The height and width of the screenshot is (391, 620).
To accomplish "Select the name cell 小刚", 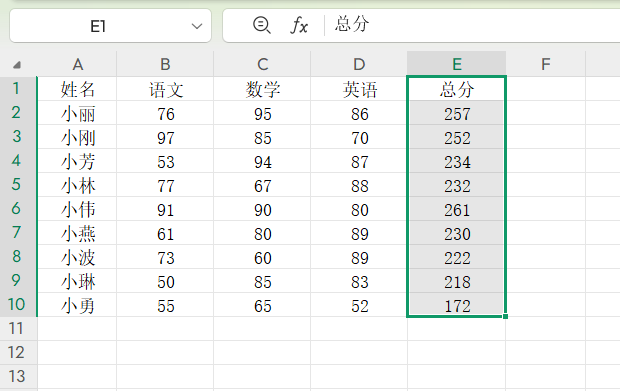I will (78, 138).
